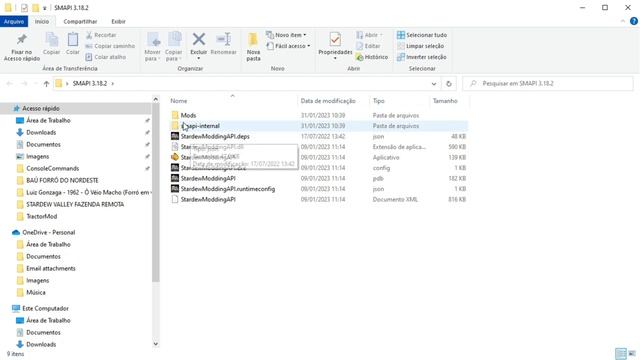
Task: Open the Excluir dropdown arrow
Action: click(199, 58)
